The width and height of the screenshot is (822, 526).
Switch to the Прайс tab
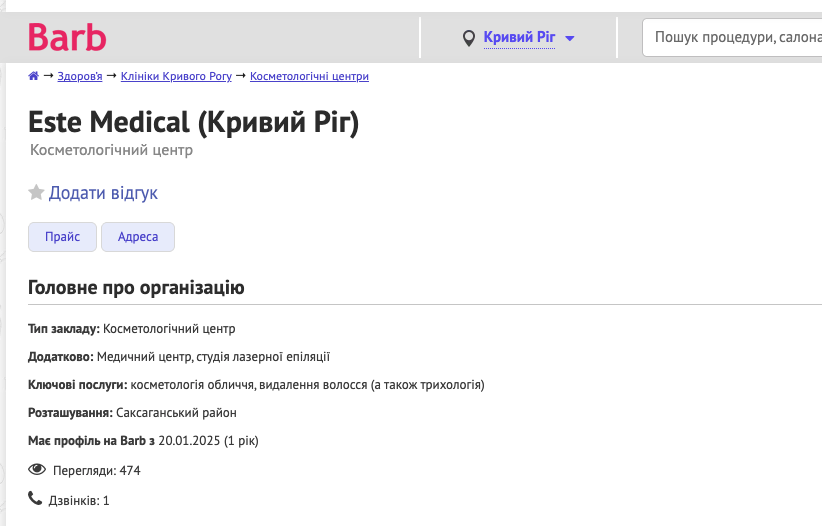click(62, 237)
